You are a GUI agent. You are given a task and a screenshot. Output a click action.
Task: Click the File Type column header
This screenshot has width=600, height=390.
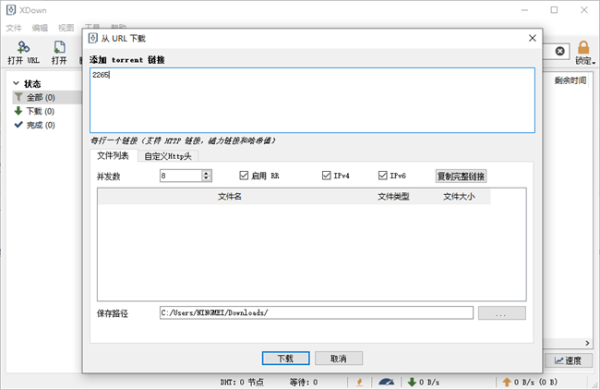click(x=394, y=196)
